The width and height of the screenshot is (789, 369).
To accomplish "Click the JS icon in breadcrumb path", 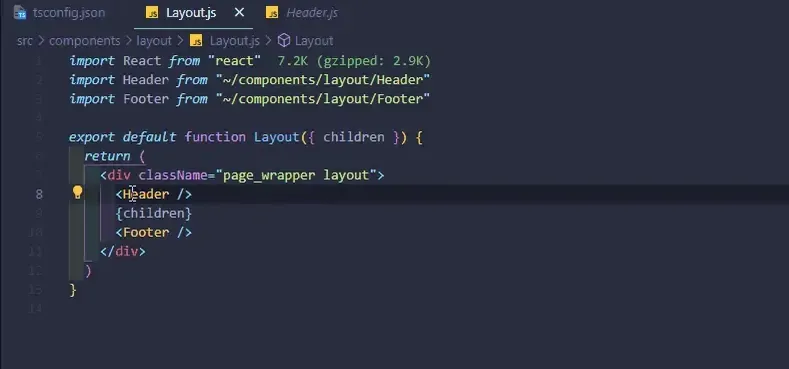I will click(x=196, y=41).
